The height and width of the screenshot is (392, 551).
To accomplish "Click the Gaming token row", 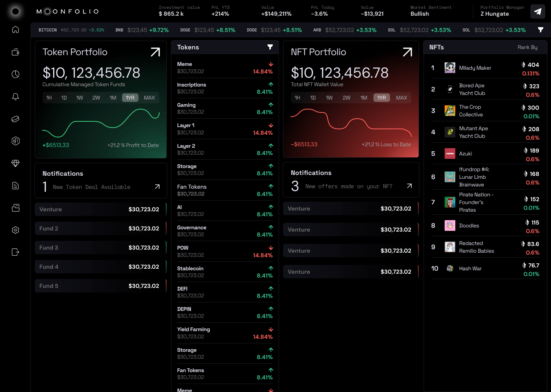I will tap(225, 108).
